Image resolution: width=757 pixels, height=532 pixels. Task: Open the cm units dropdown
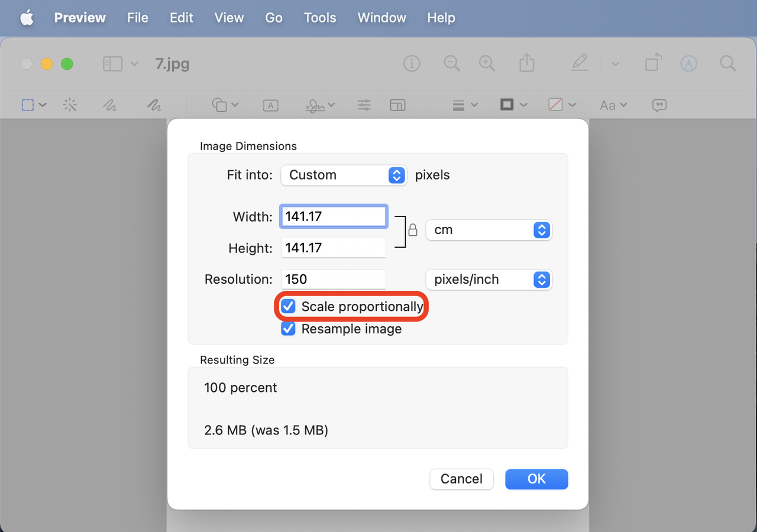[489, 230]
